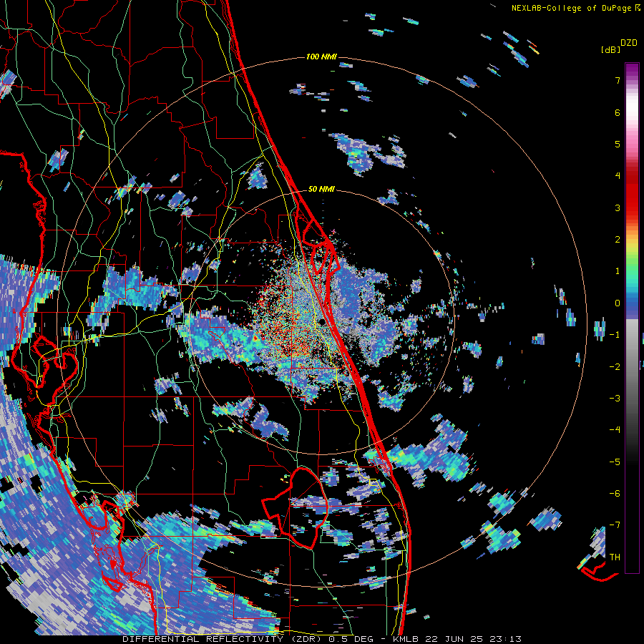Select the 6 dB scale value
The image size is (644, 644).
coord(618,112)
